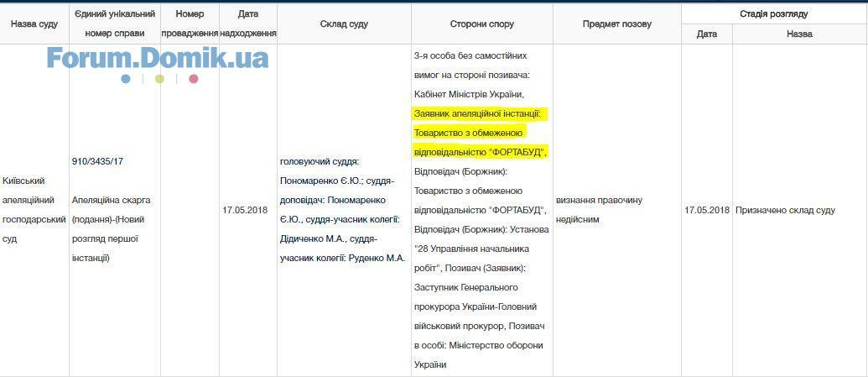868x377 pixels.
Task: Click the 'Сторони спору' column header
Action: pos(481,24)
